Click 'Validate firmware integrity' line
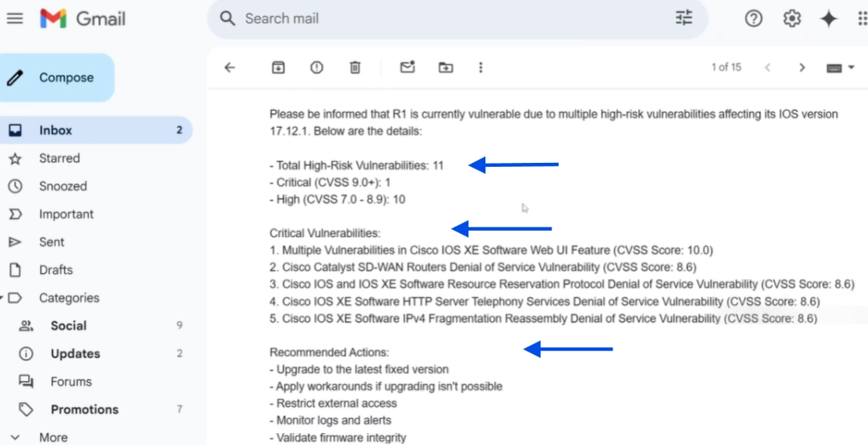The height and width of the screenshot is (445, 868). pos(337,438)
